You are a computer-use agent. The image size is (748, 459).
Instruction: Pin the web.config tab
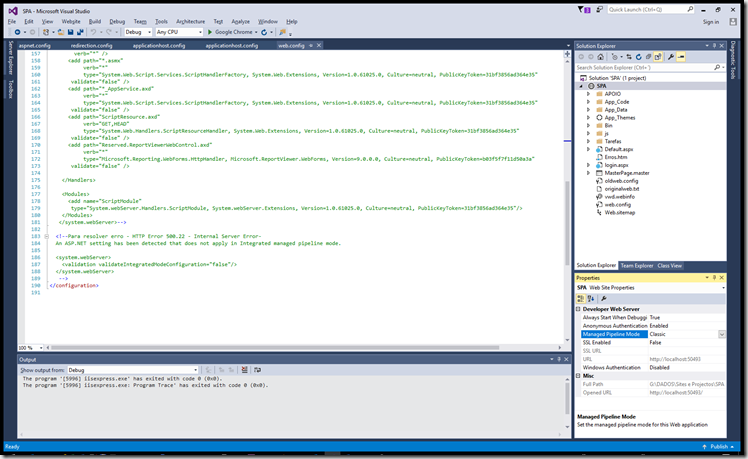click(311, 45)
